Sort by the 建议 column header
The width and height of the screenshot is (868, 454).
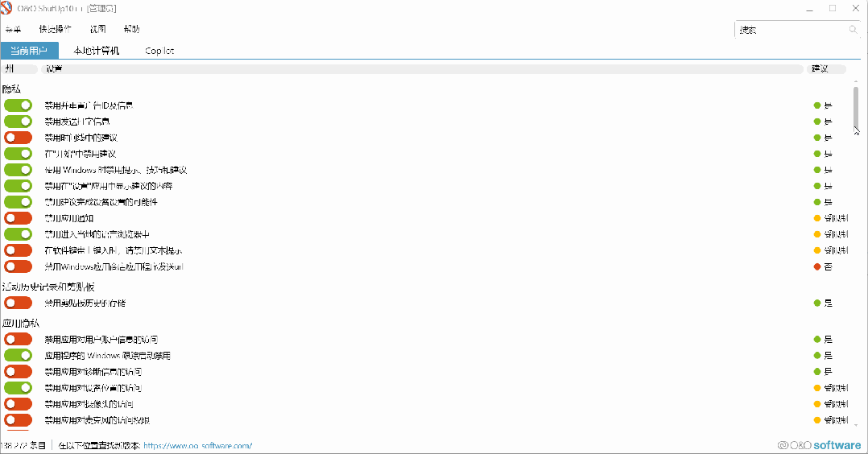click(x=826, y=69)
